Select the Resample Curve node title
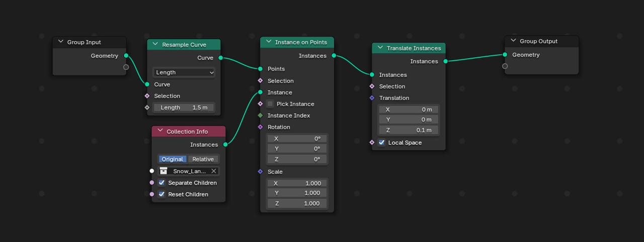 [x=184, y=45]
